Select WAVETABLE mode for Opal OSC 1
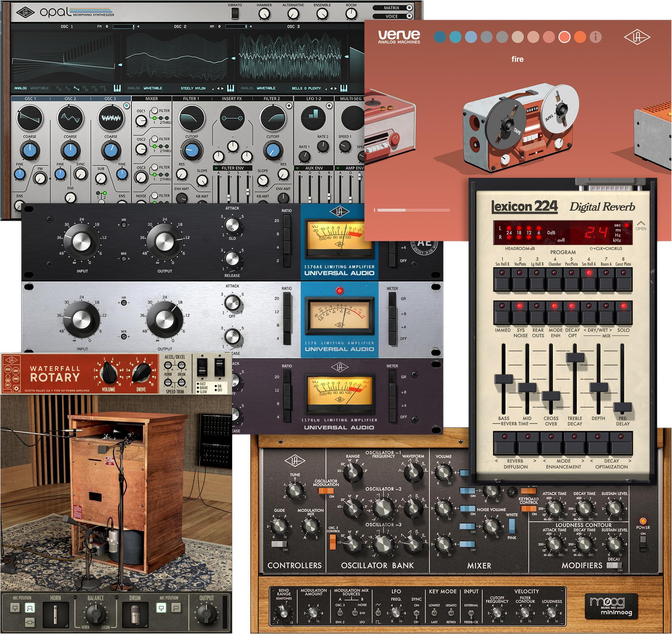The width and height of the screenshot is (672, 634). 40,88
